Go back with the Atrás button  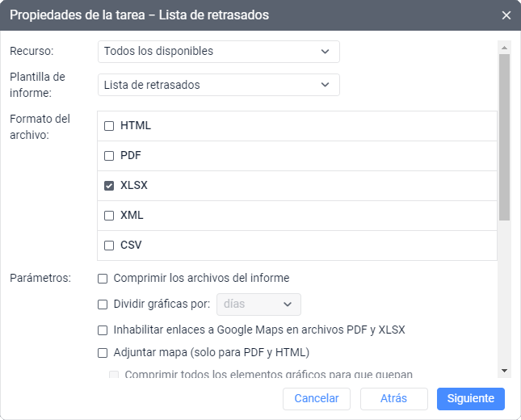coord(393,399)
